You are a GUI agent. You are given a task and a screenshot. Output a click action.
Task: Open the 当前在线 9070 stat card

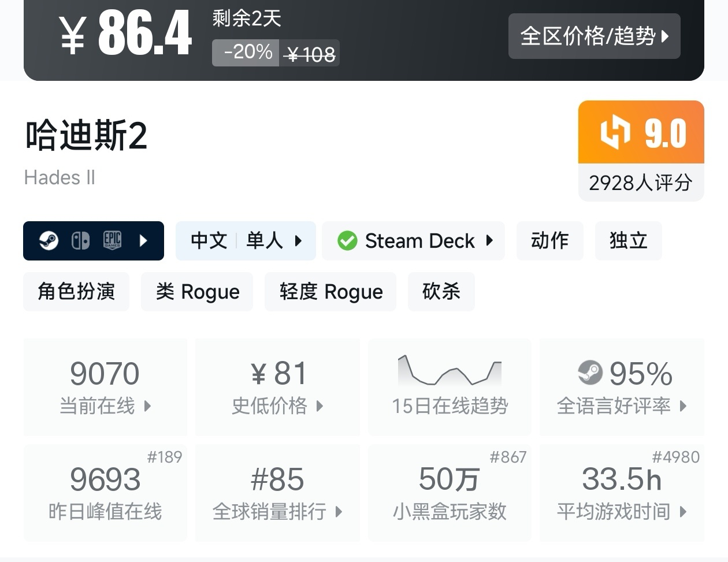click(x=105, y=387)
